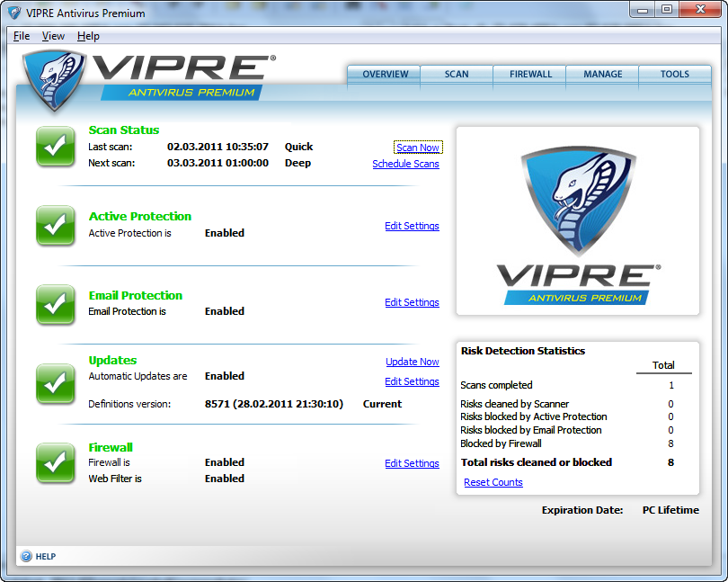Open the File menu
This screenshot has width=728, height=582.
pos(22,36)
